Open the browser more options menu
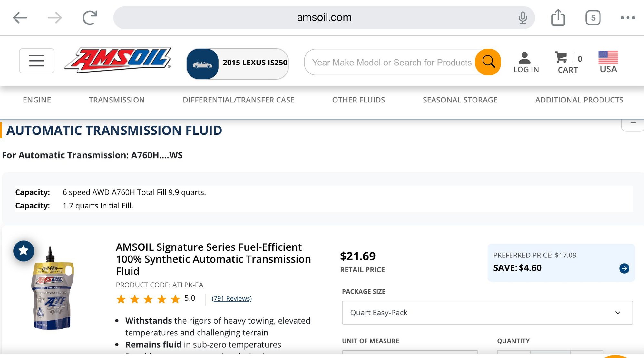Viewport: 644px width, 358px height. click(628, 18)
